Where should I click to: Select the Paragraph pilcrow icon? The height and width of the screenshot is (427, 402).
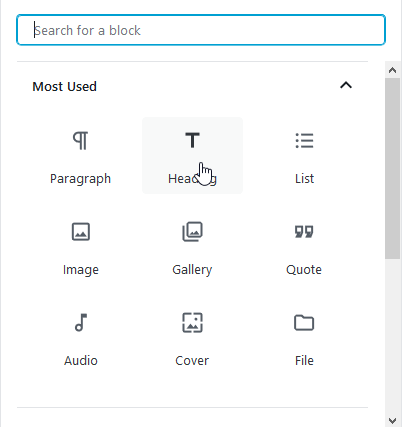[80, 140]
